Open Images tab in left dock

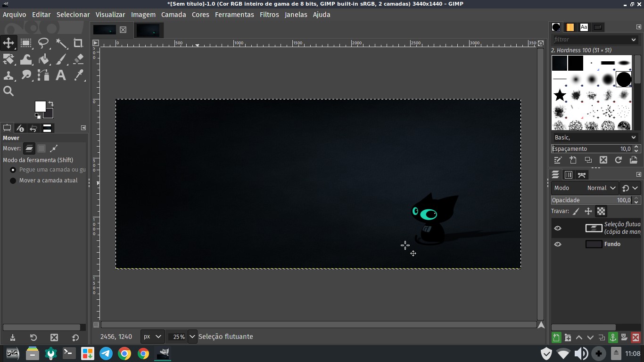click(47, 128)
